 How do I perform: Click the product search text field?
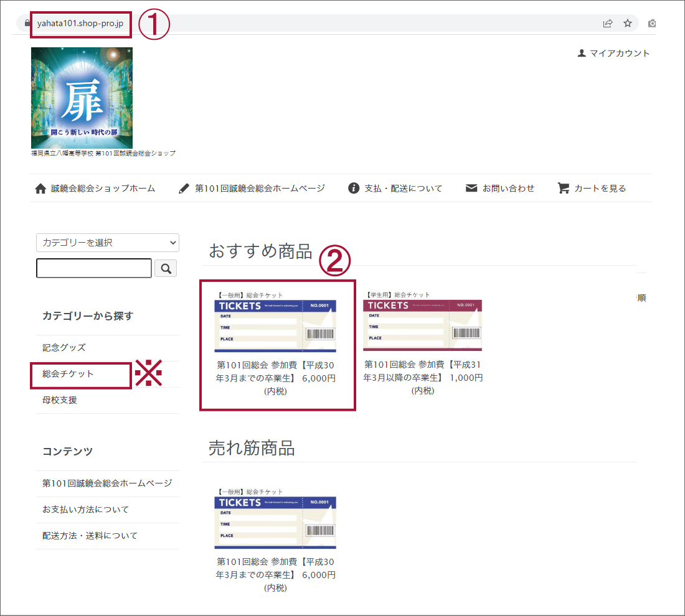coord(94,268)
